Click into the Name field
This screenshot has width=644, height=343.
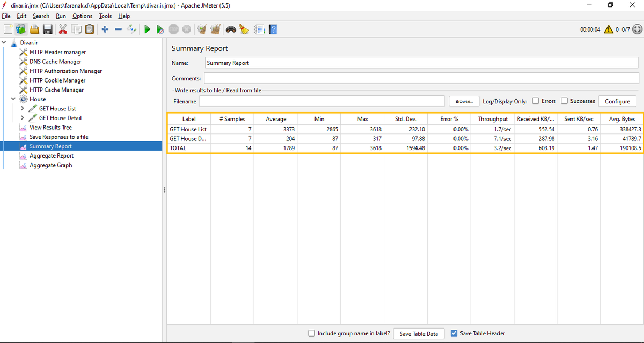(422, 63)
